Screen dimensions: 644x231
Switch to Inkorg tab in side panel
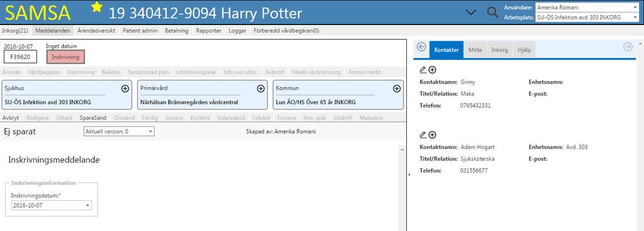click(x=499, y=50)
